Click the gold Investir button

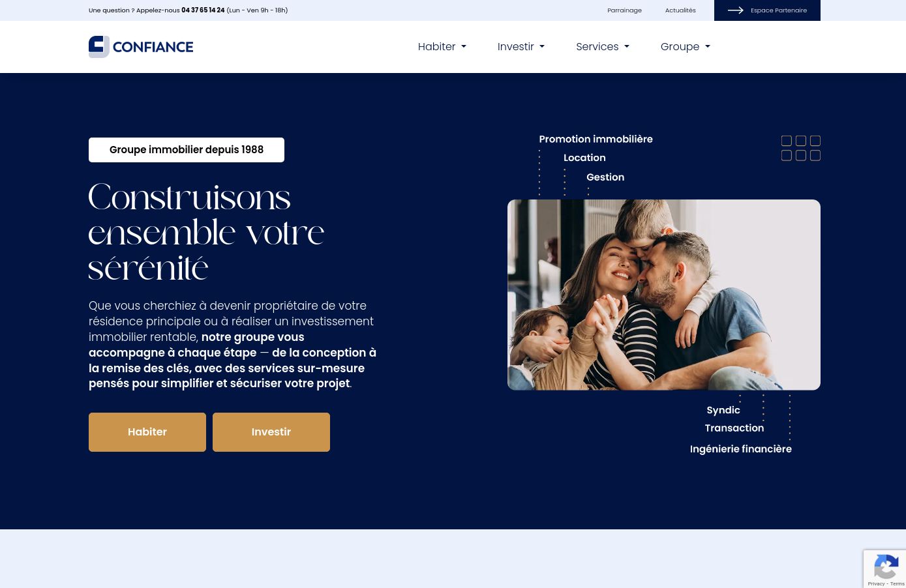pyautogui.click(x=271, y=432)
